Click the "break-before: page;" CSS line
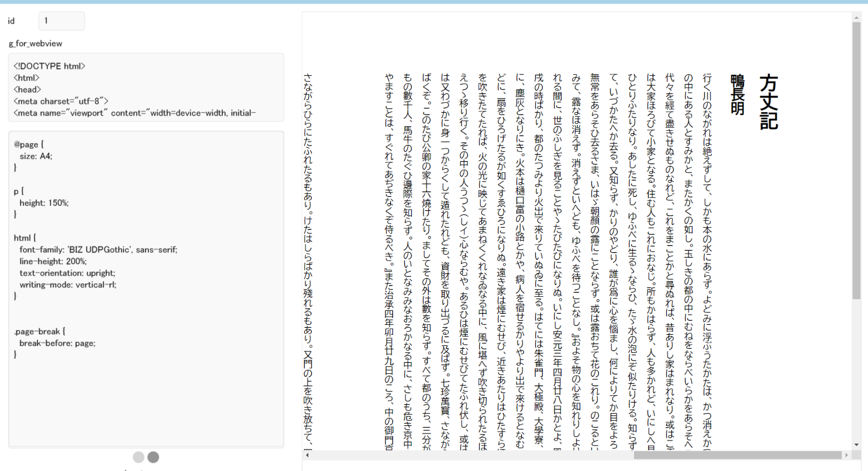Screen dimensions: 868x471 [x=57, y=343]
